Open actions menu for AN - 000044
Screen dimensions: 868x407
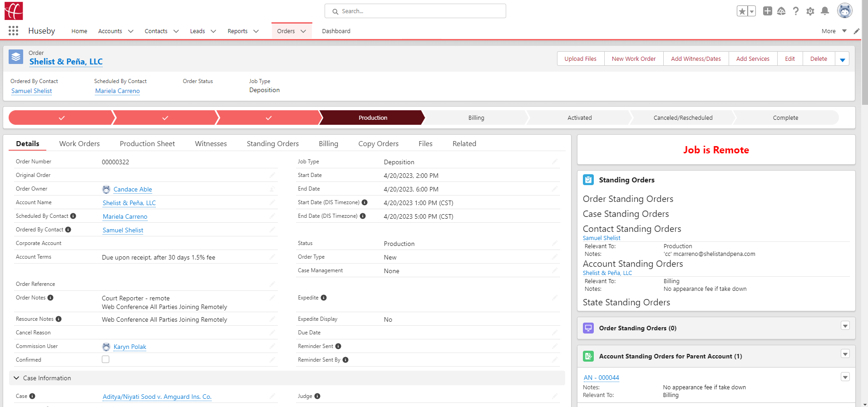845,377
